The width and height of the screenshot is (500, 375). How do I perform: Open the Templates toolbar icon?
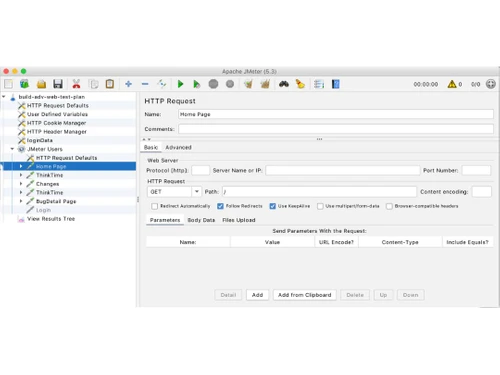pyautogui.click(x=24, y=84)
